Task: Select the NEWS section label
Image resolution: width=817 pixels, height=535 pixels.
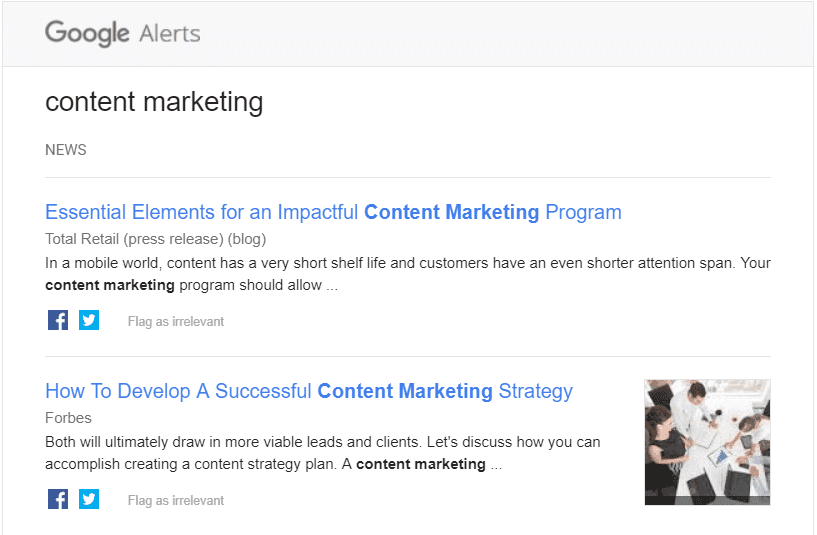Action: [66, 150]
